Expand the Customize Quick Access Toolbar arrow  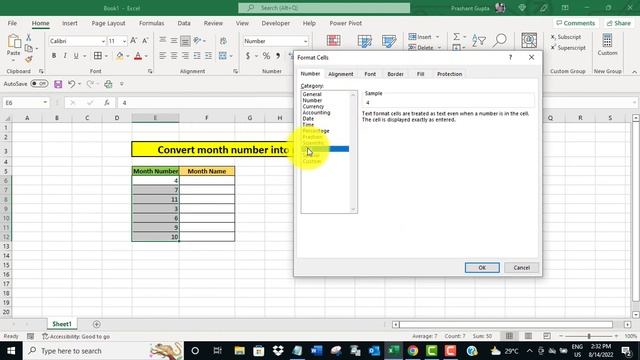(x=122, y=84)
